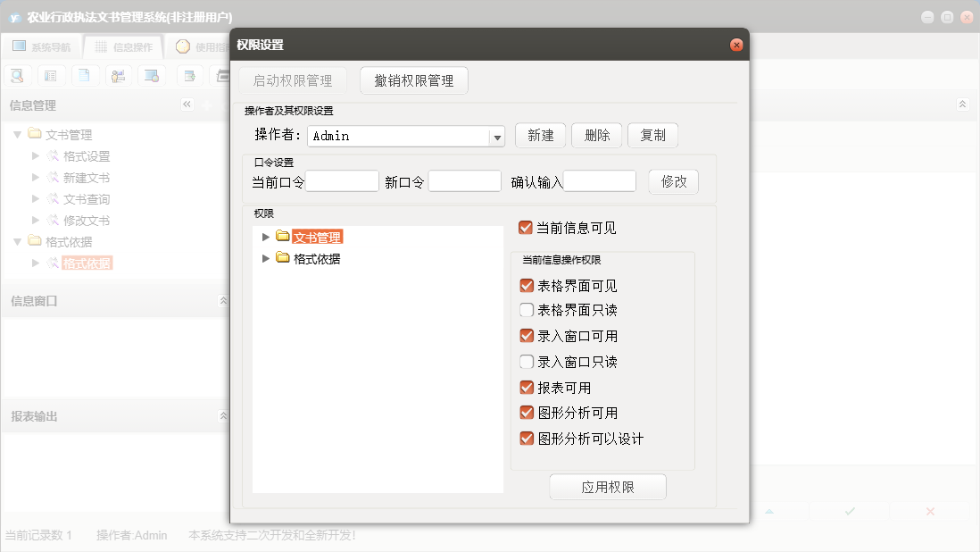The width and height of the screenshot is (980, 552).
Task: Focus the 当前口令 input field
Action: point(342,181)
